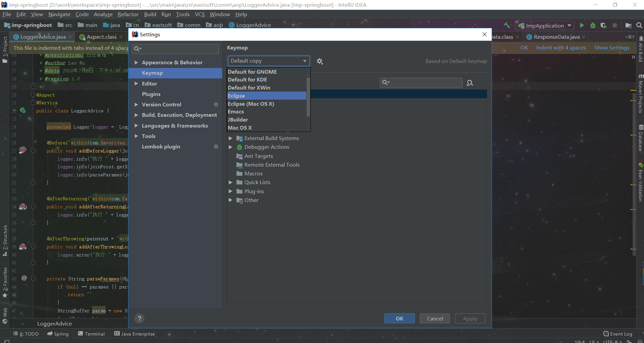Expand Debugger Actions node
The height and width of the screenshot is (343, 644).
click(x=230, y=147)
